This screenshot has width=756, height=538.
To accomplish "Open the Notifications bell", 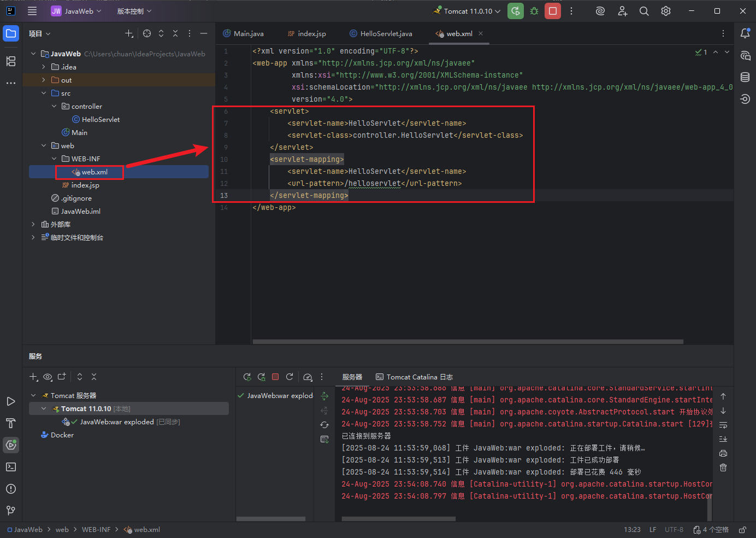I will [745, 33].
